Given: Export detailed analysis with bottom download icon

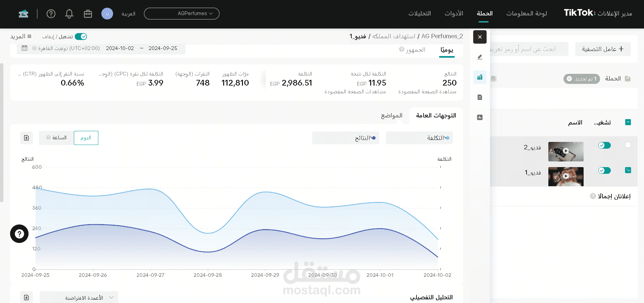Looking at the screenshot, I should (x=27, y=298).
